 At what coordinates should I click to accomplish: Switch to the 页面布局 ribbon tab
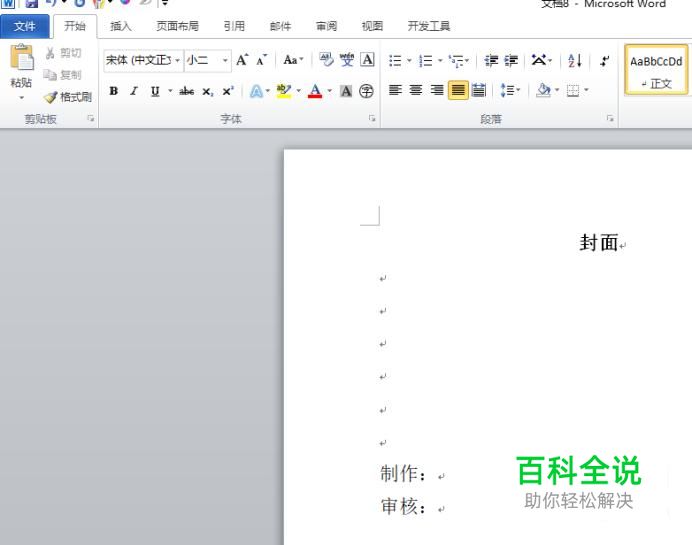[x=177, y=26]
